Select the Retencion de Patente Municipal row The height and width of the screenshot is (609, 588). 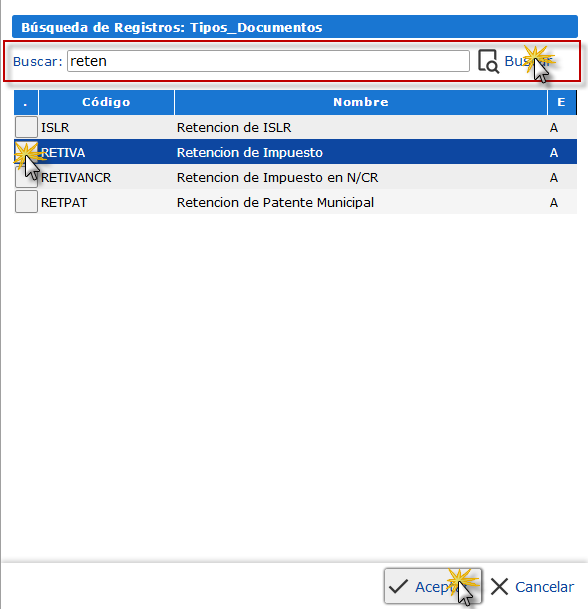coord(295,202)
